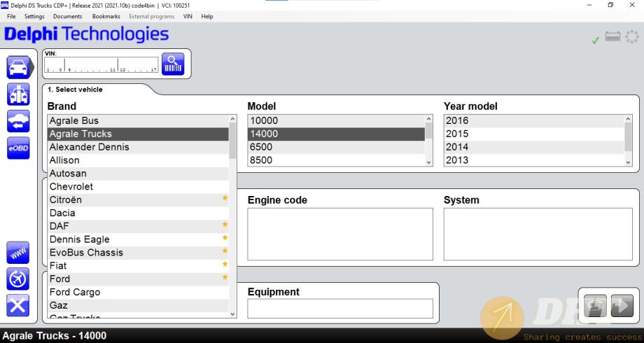Image resolution: width=644 pixels, height=343 pixels.
Task: Select the car vehicle selection sidebar icon
Action: 18,67
